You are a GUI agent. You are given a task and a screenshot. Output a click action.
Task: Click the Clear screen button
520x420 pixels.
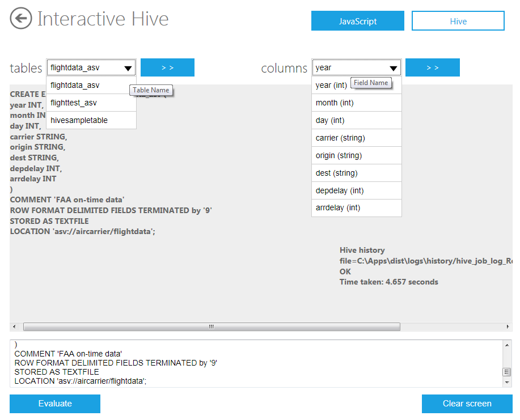467,404
